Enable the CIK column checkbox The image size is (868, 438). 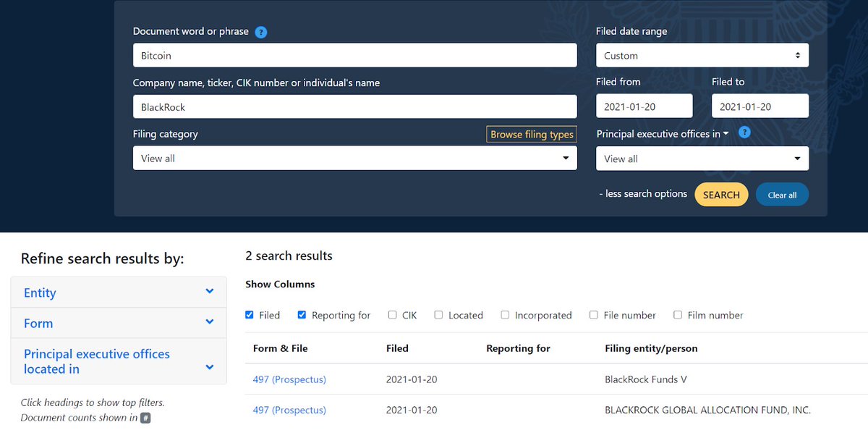click(x=392, y=315)
